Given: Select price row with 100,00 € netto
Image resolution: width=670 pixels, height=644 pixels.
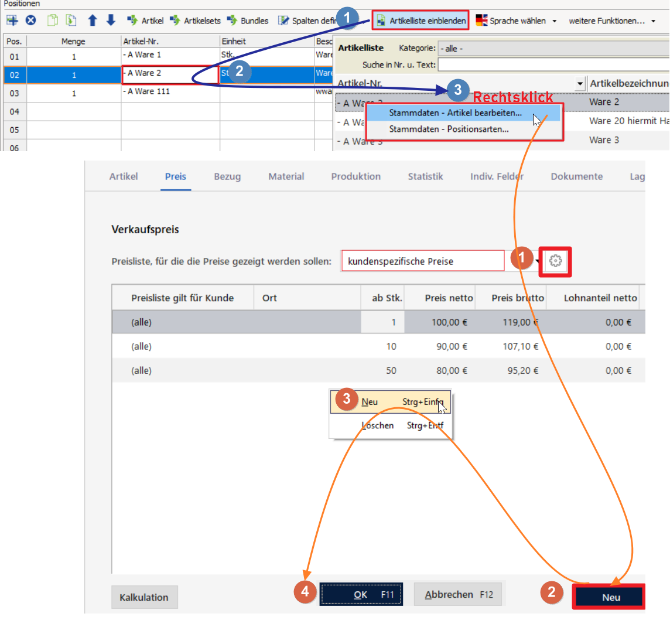Looking at the screenshot, I should tap(378, 322).
